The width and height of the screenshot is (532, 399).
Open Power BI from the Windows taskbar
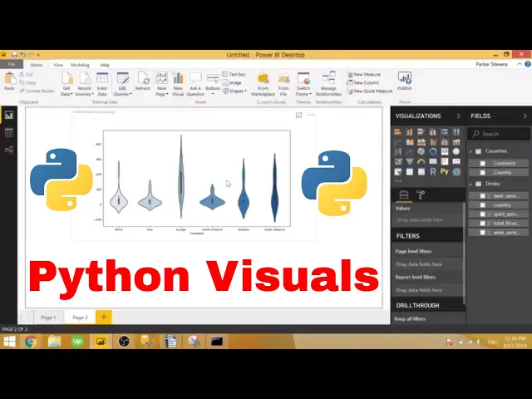101,342
